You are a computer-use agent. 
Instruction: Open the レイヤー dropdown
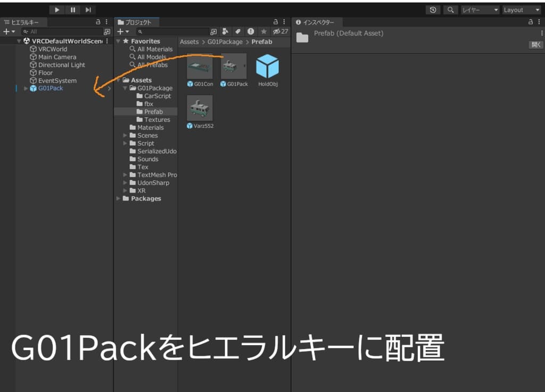pos(480,10)
